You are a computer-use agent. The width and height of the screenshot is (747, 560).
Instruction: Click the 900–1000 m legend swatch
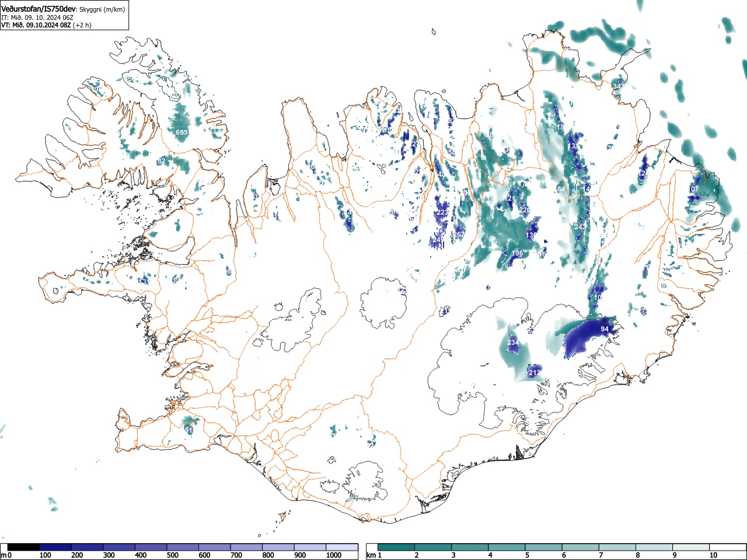(x=310, y=547)
